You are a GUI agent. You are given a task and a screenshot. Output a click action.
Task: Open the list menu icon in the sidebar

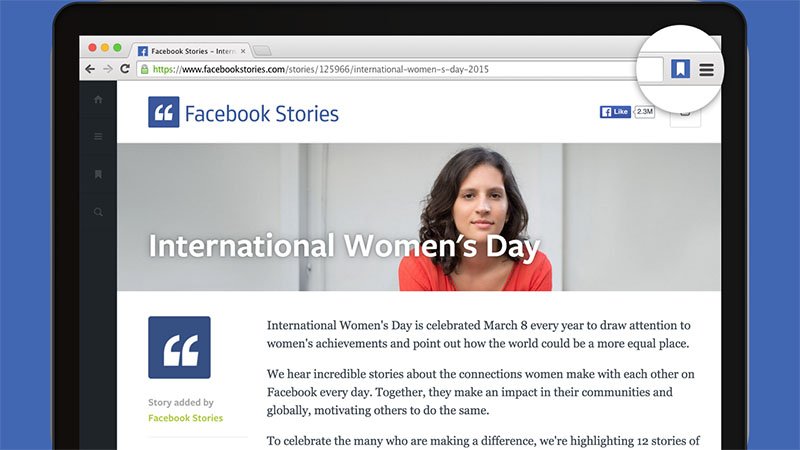click(98, 136)
